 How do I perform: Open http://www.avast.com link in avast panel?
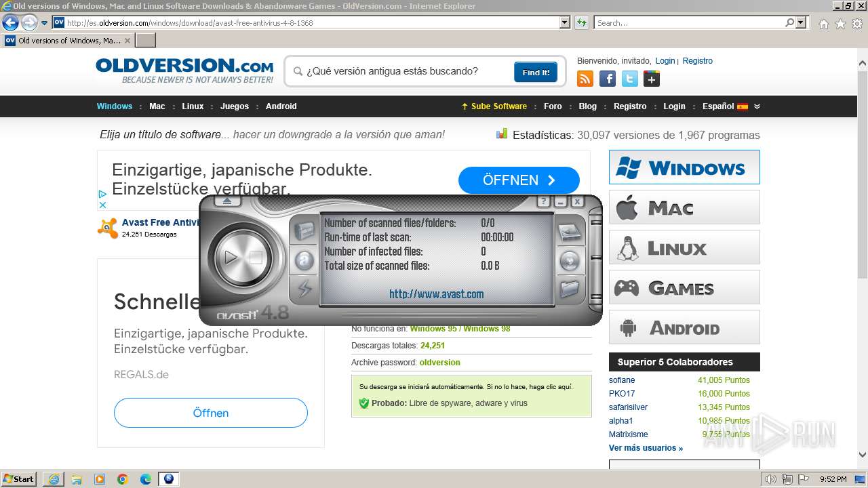(x=437, y=294)
